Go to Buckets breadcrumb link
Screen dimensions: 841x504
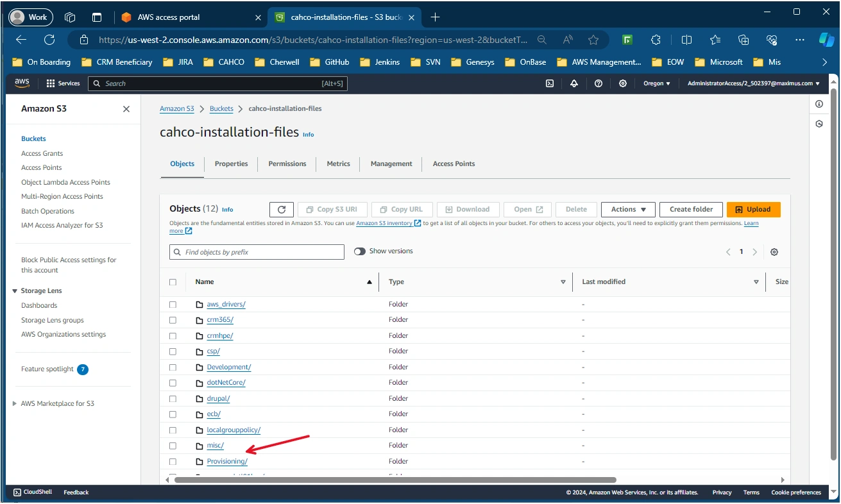pos(221,109)
